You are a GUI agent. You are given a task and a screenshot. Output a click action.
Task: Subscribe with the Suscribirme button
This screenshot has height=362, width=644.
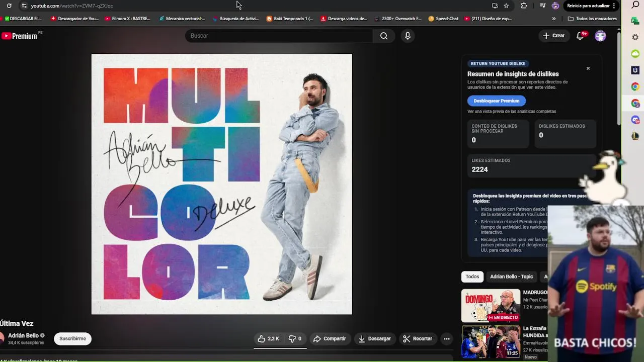pyautogui.click(x=72, y=339)
